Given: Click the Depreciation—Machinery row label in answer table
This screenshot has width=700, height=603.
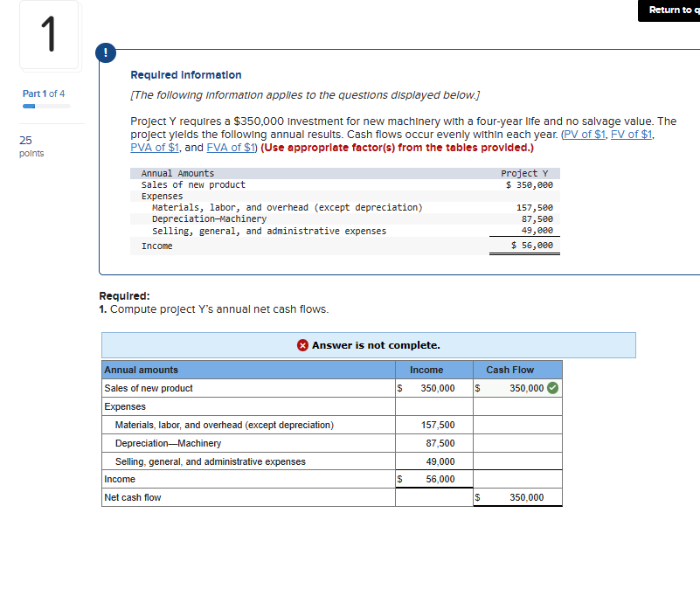Looking at the screenshot, I should tap(169, 443).
